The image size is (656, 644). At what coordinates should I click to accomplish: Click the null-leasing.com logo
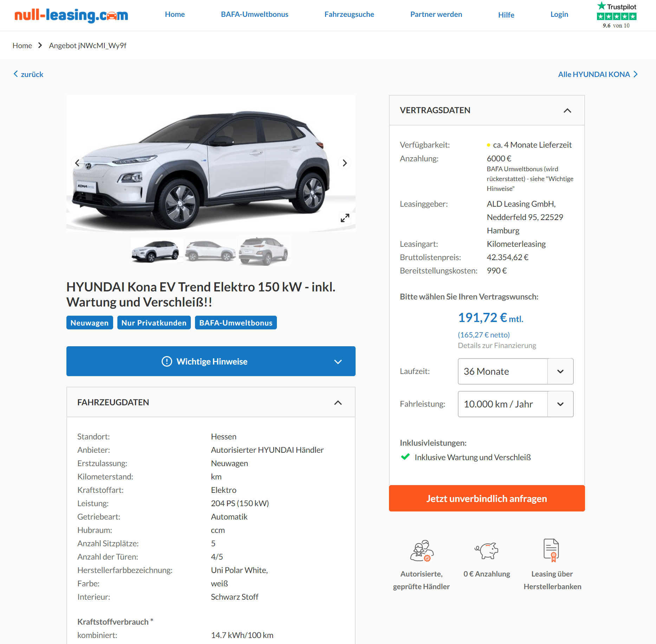click(71, 15)
